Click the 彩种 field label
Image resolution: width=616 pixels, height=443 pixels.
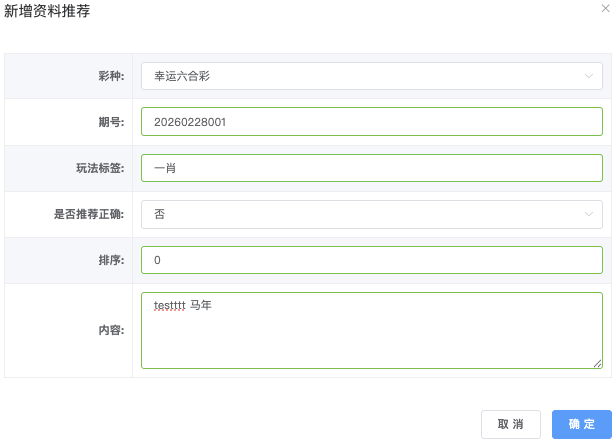pyautogui.click(x=110, y=75)
